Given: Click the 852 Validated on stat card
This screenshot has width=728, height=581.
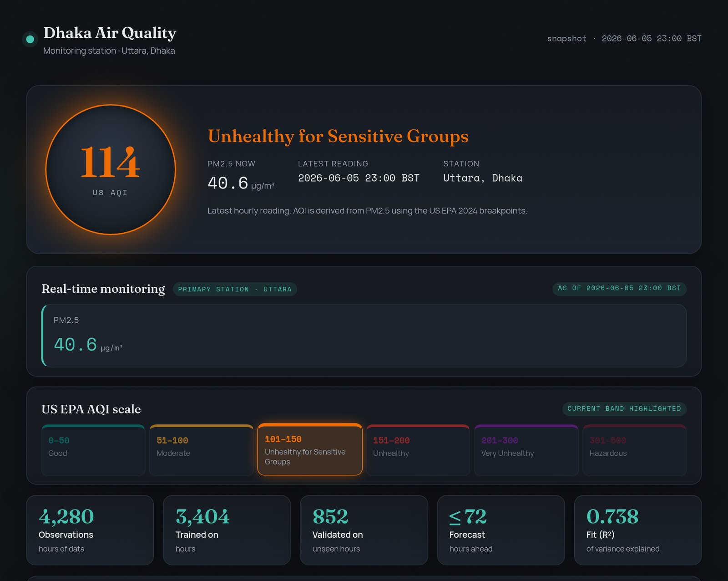Looking at the screenshot, I should [x=364, y=530].
